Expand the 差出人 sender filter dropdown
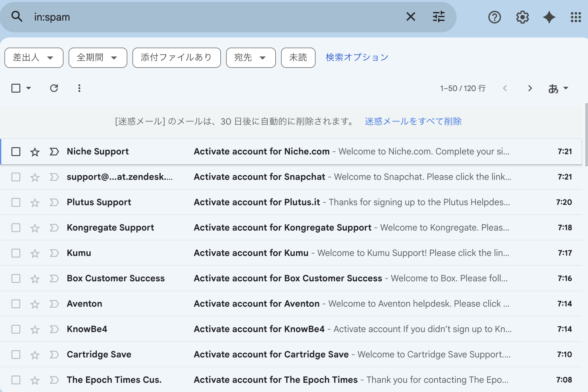Viewport: 588px width, 392px height. point(34,58)
